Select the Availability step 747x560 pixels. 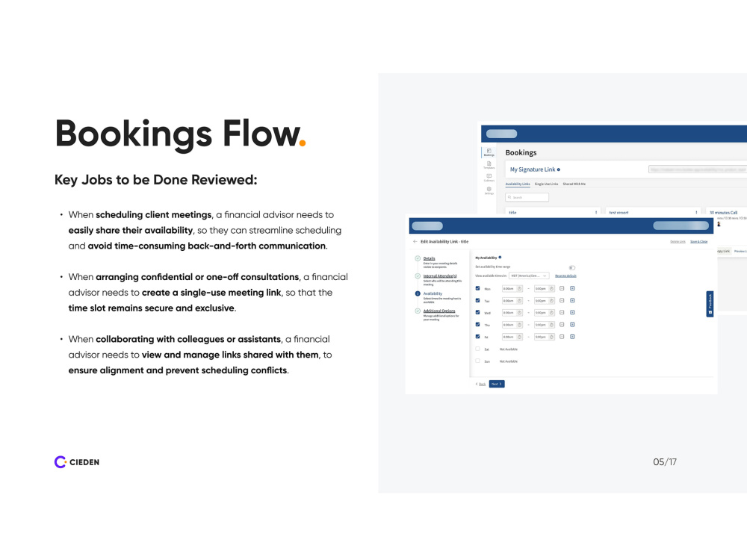coord(433,293)
